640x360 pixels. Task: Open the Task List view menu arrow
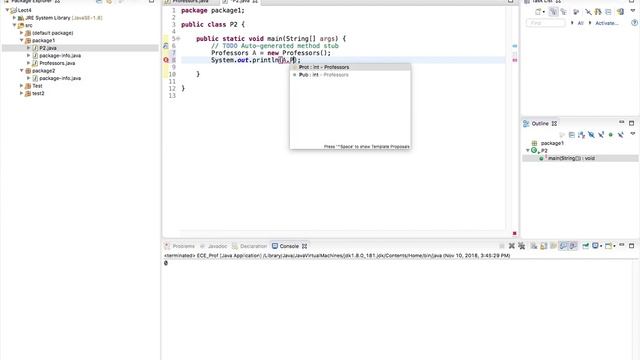tap(633, 11)
